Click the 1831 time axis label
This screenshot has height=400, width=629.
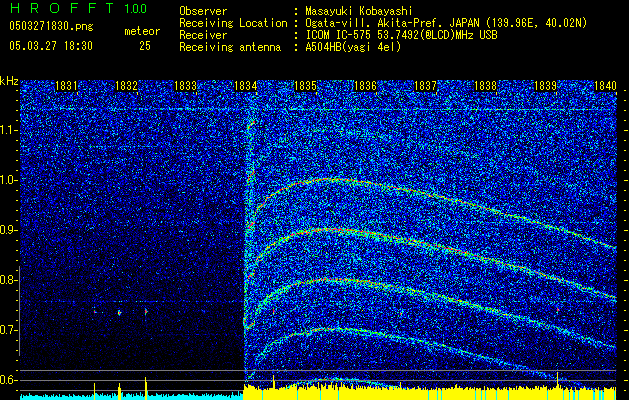click(x=66, y=86)
